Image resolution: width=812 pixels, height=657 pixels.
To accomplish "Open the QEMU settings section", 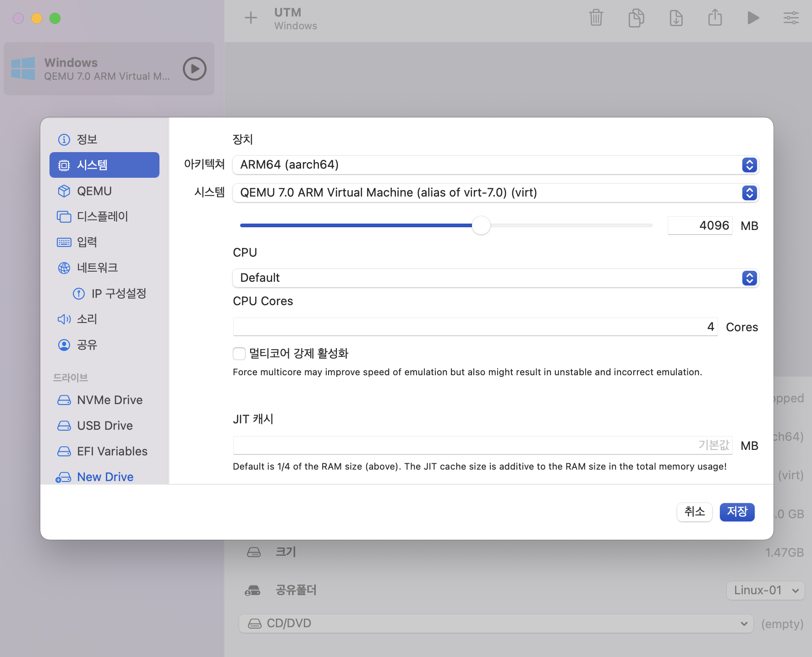I will [x=104, y=191].
